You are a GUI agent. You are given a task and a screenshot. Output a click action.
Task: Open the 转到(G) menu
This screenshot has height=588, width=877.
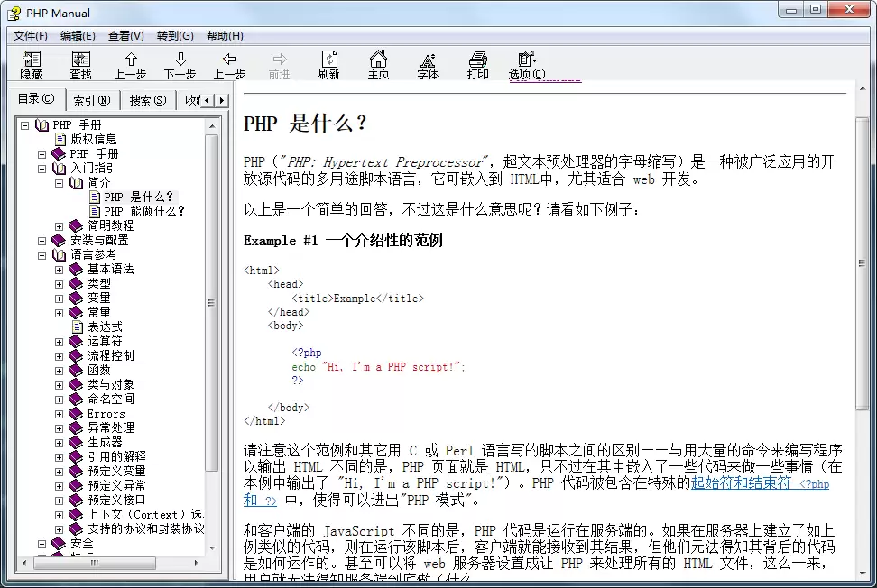(x=175, y=36)
